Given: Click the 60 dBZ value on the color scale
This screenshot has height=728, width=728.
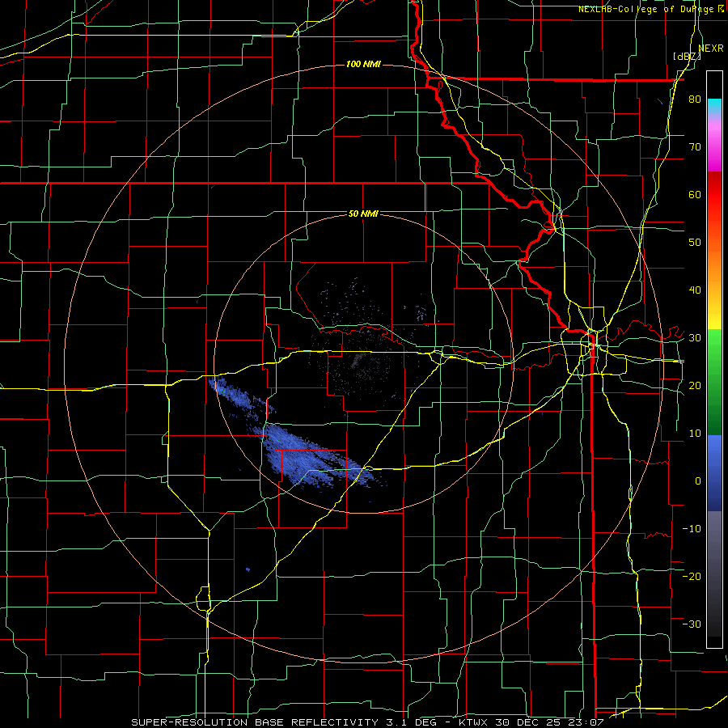Looking at the screenshot, I should [x=695, y=194].
